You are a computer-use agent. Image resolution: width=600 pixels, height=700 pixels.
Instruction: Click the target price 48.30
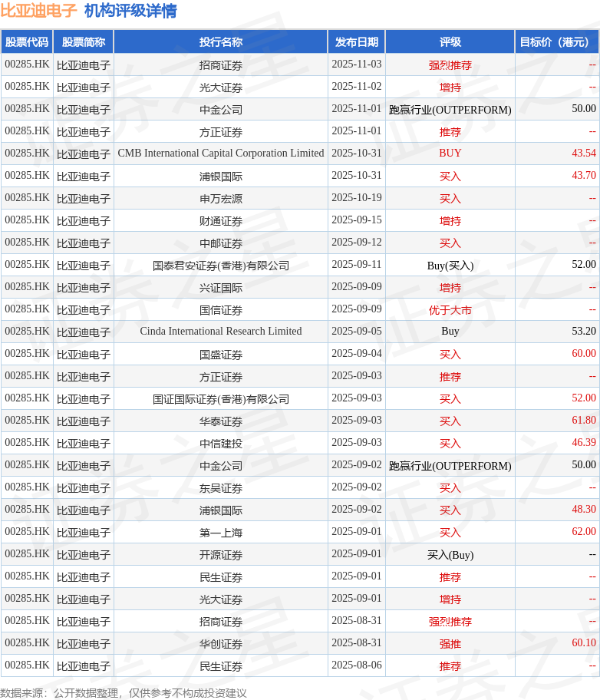583,510
